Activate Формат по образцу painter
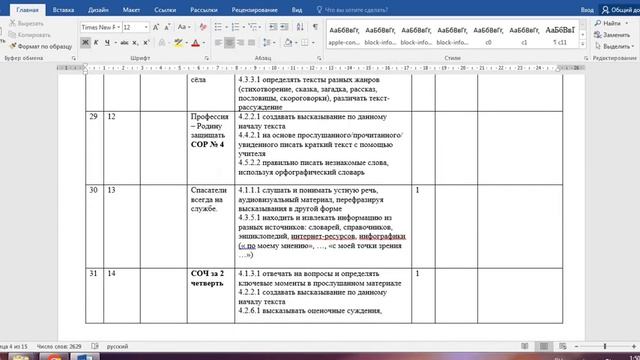This screenshot has height=360, width=640. [x=40, y=46]
